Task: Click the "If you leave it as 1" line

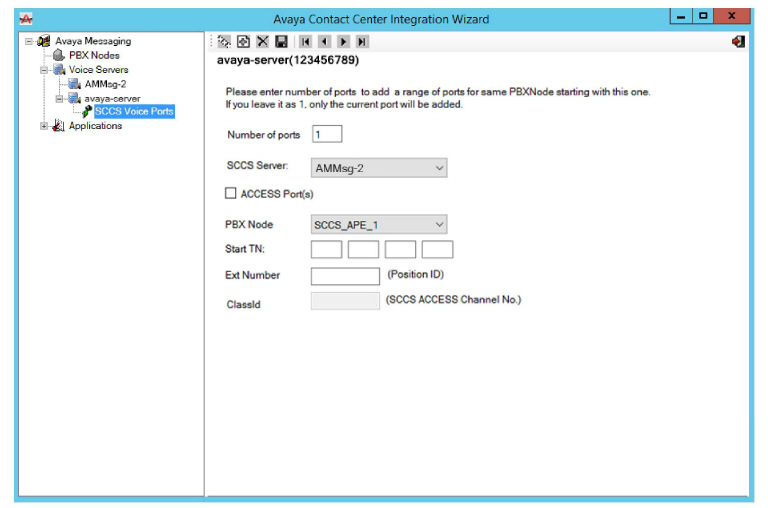Action: point(344,104)
